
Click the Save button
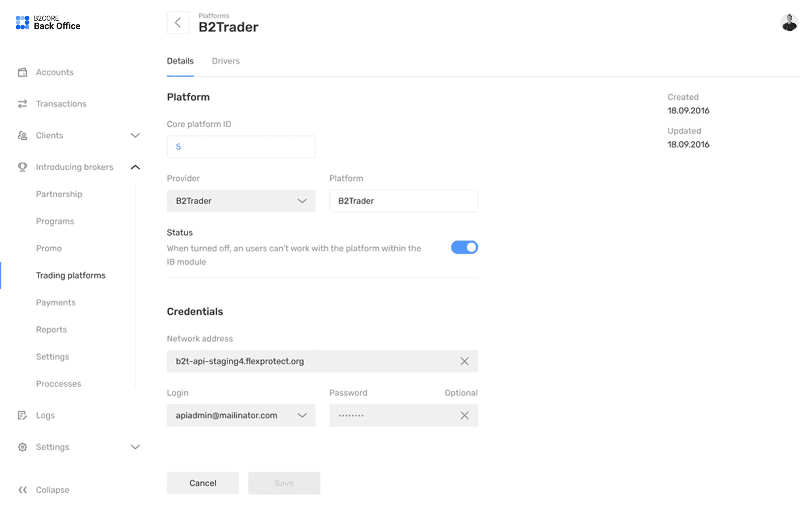pyautogui.click(x=284, y=483)
